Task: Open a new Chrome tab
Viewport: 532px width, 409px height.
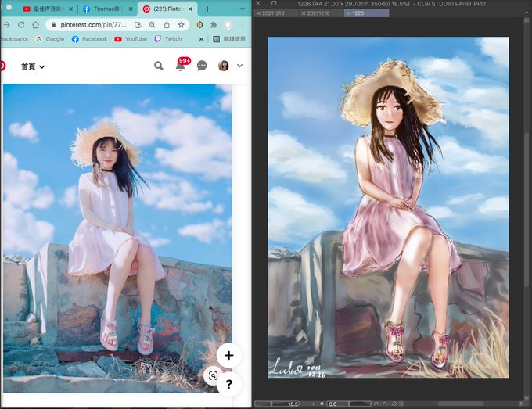Action: click(x=207, y=9)
